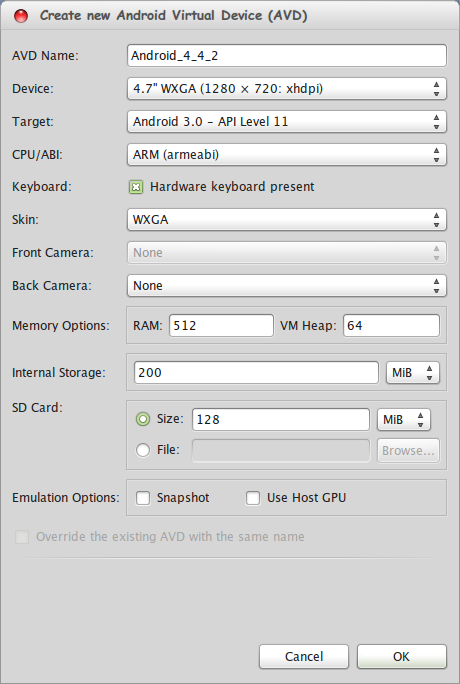This screenshot has width=460, height=684.
Task: Select the SD Card File radio button
Action: click(x=143, y=450)
